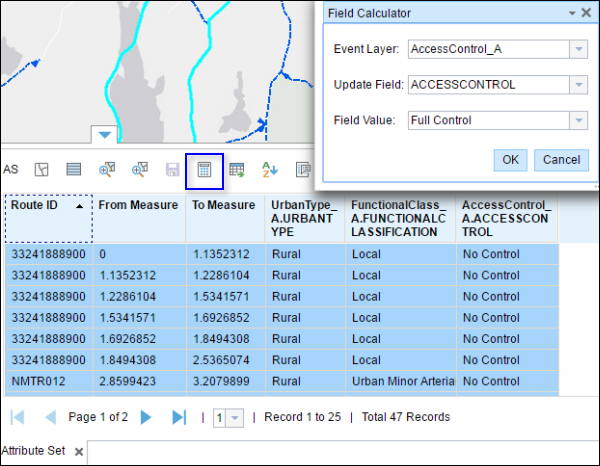600x466 pixels.
Task: Open the Event Layer dropdown
Action: (x=579, y=49)
